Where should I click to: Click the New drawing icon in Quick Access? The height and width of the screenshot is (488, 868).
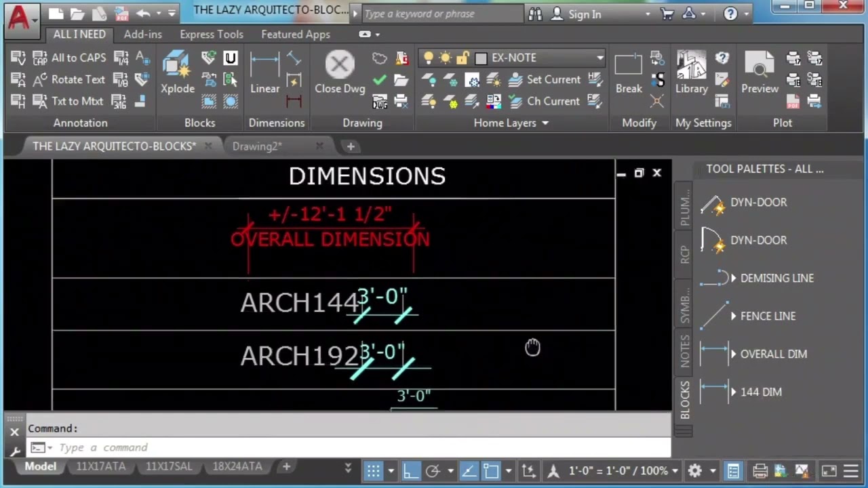point(56,14)
